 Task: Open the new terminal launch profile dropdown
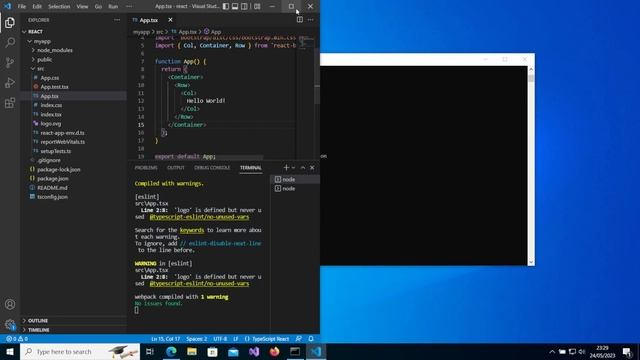click(x=293, y=168)
